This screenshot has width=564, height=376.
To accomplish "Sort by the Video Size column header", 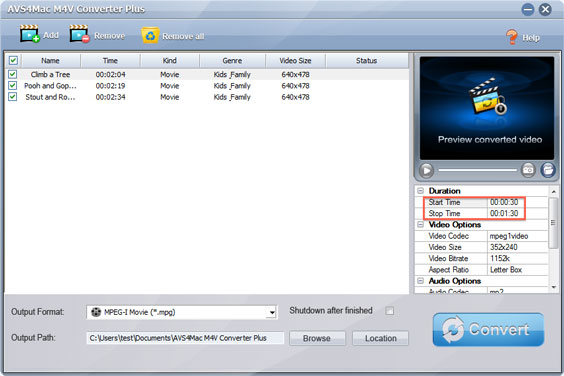I will pyautogui.click(x=295, y=60).
